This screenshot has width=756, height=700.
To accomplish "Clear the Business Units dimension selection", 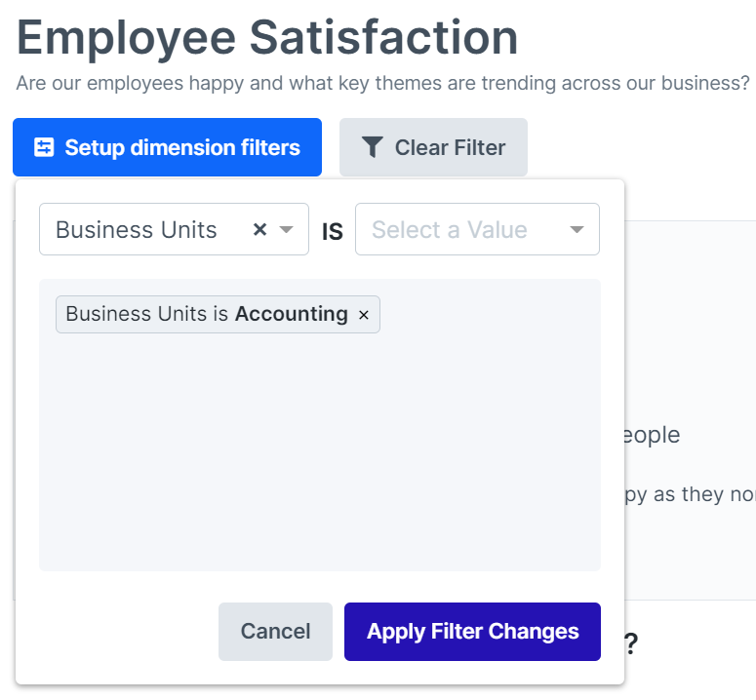I will pos(259,230).
